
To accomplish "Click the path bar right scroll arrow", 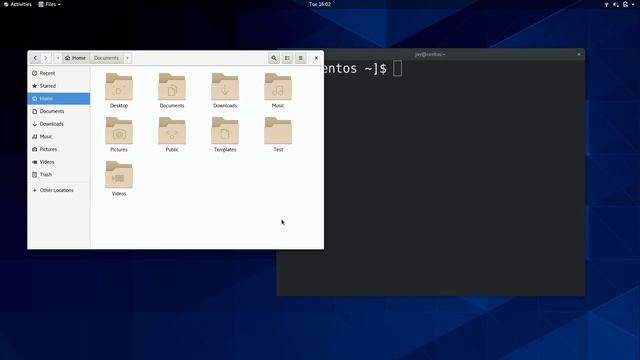I will [x=127, y=58].
